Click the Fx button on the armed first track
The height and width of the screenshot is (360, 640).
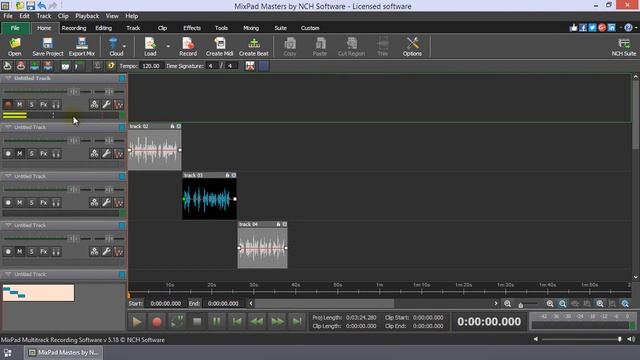click(44, 105)
